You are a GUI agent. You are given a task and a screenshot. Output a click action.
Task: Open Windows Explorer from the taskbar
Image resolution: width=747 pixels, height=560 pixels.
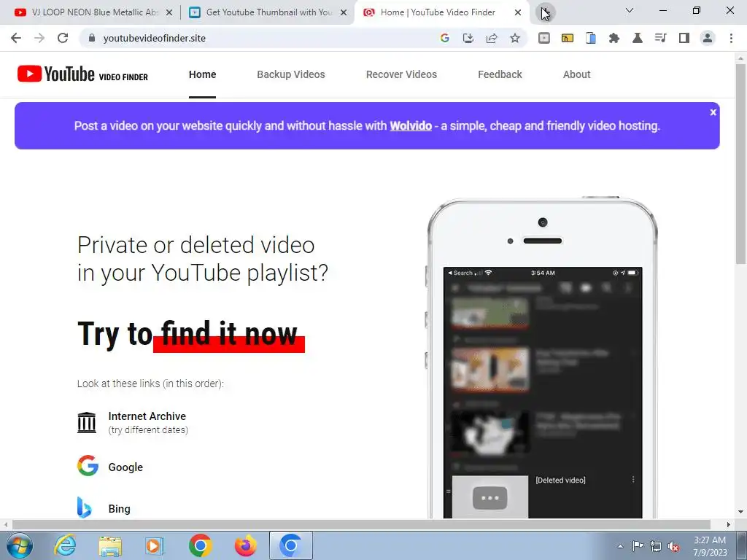pyautogui.click(x=110, y=545)
